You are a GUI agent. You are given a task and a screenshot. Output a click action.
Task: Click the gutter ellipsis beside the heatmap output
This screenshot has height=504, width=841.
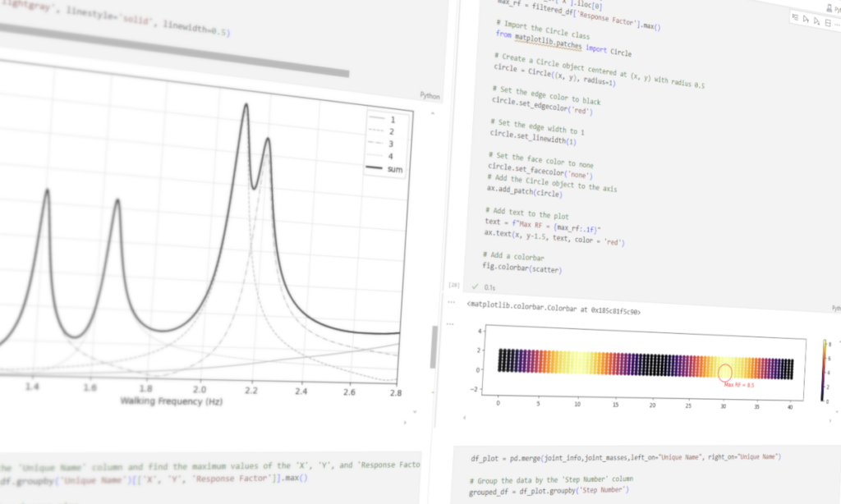coord(448,323)
